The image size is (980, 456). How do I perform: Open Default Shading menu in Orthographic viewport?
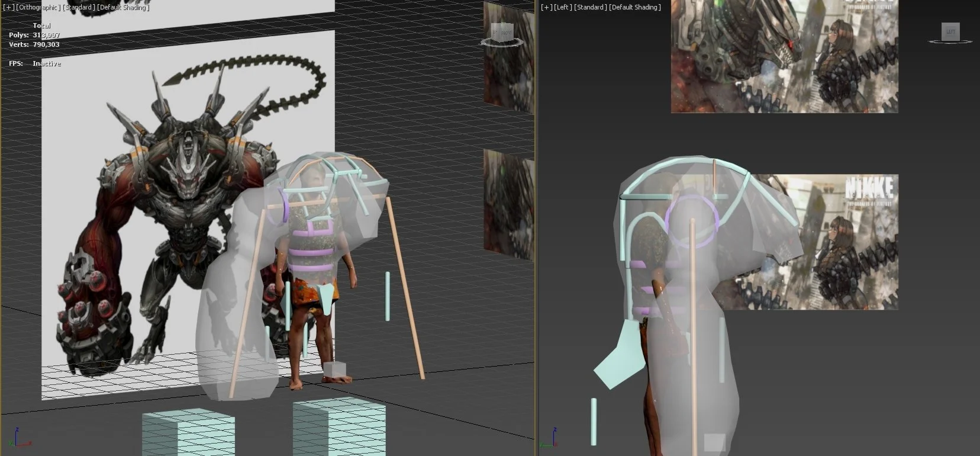[123, 8]
